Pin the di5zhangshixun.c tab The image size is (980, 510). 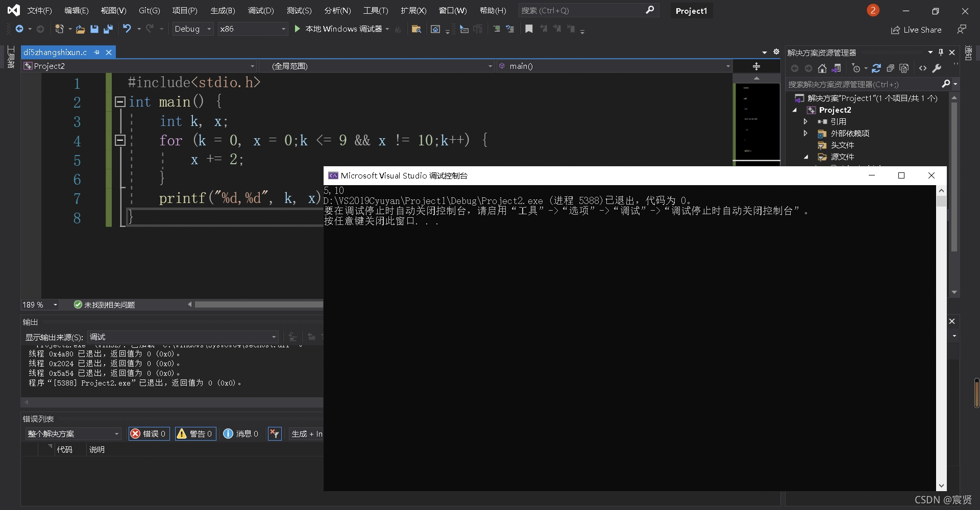click(x=96, y=52)
